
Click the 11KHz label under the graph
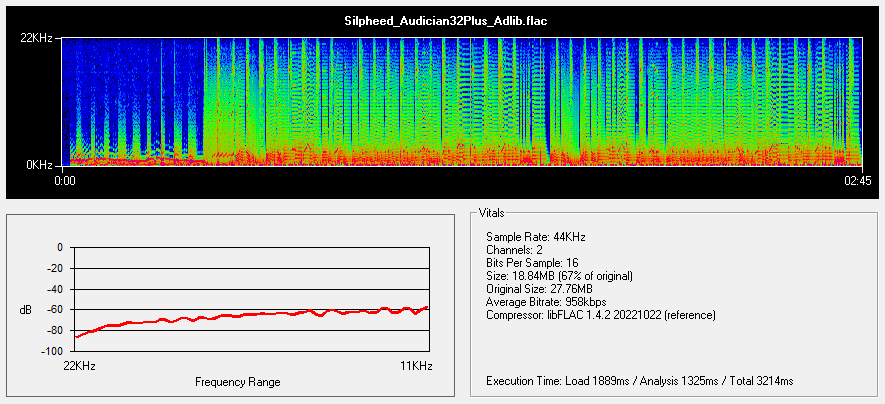[x=415, y=367]
